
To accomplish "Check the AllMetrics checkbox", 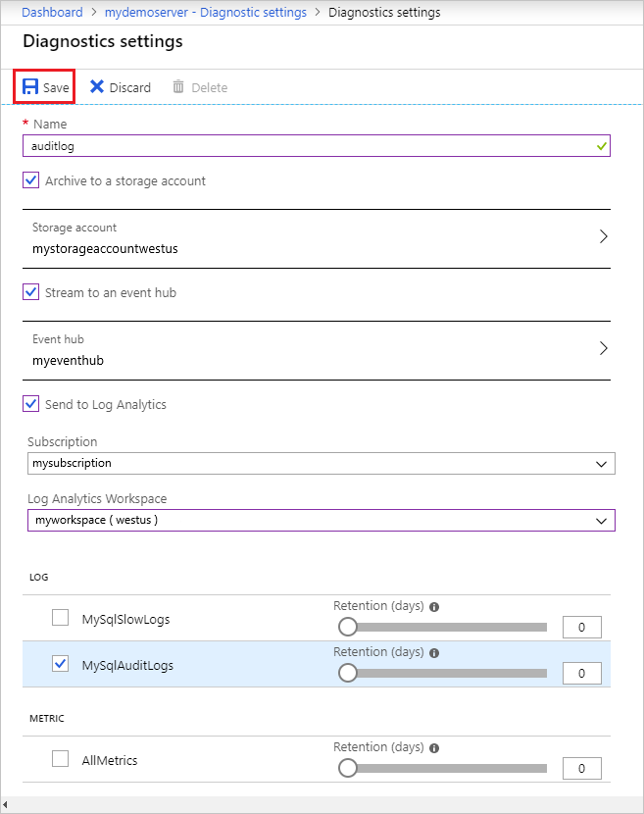I will (60, 758).
